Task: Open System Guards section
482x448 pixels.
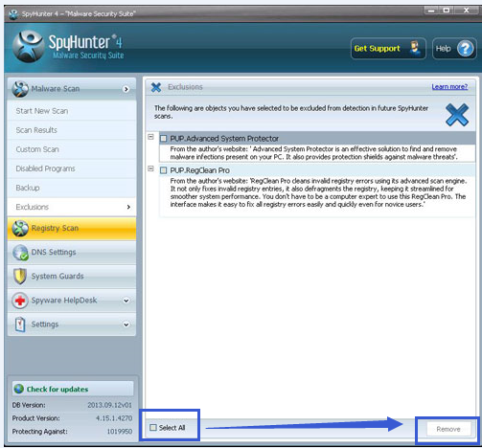Action: pos(72,277)
